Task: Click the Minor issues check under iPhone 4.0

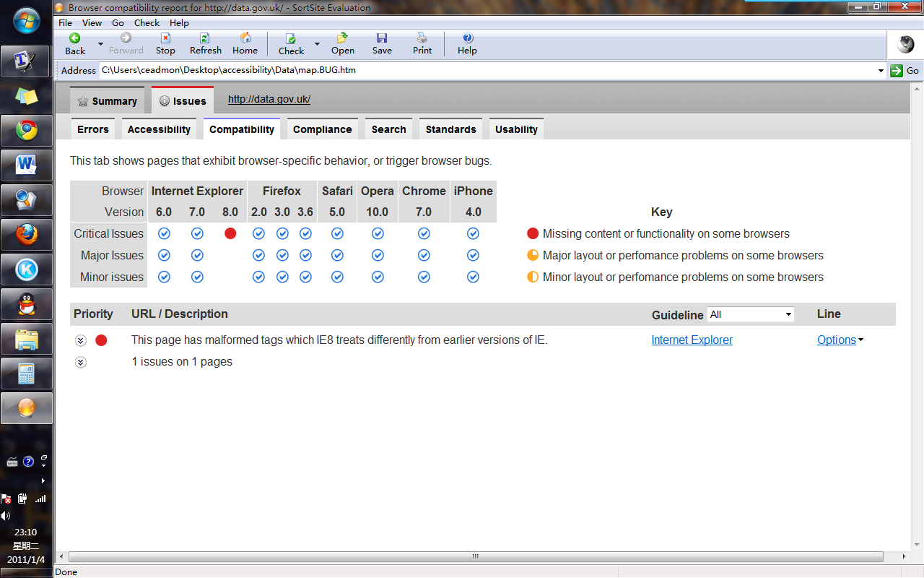Action: [x=473, y=277]
